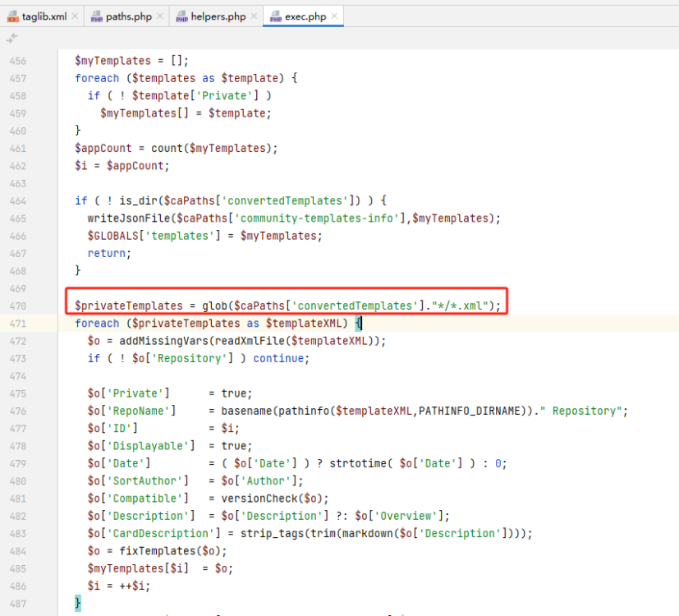
Task: Click 'Repository' key on line 473
Action: coord(189,359)
